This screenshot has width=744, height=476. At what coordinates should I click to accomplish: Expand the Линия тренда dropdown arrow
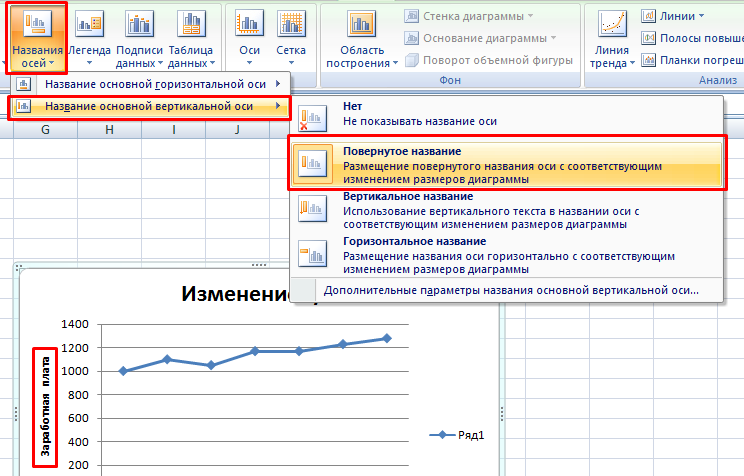[x=632, y=63]
